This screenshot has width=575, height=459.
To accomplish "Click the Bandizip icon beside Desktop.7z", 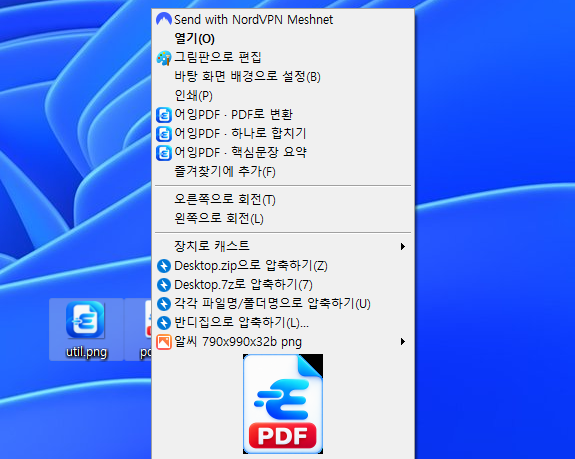I will (x=164, y=285).
